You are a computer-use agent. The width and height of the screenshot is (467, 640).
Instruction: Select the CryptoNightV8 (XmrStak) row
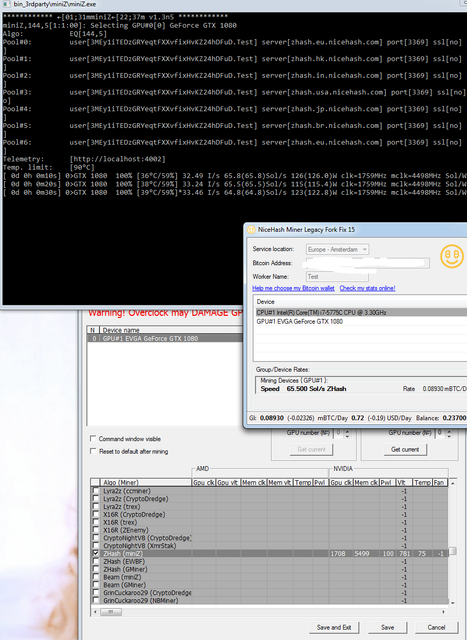pos(269,546)
